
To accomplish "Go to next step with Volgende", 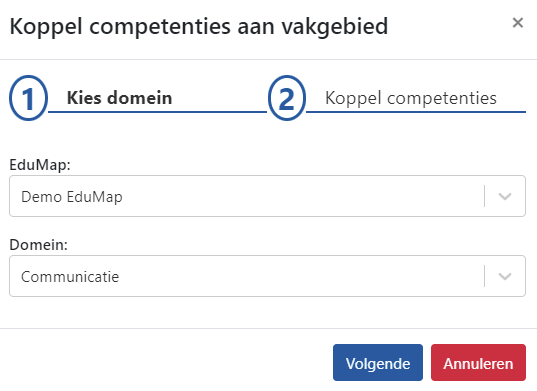I will pyautogui.click(x=378, y=363).
